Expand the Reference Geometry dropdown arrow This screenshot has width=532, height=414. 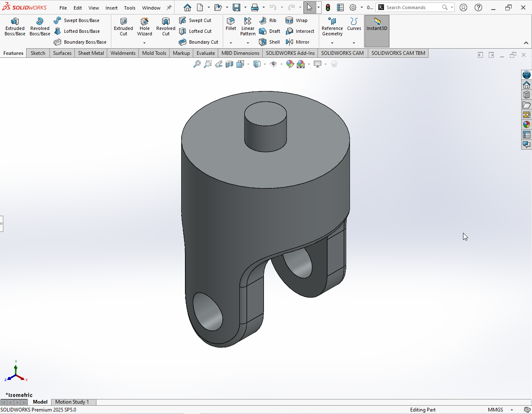(x=332, y=43)
